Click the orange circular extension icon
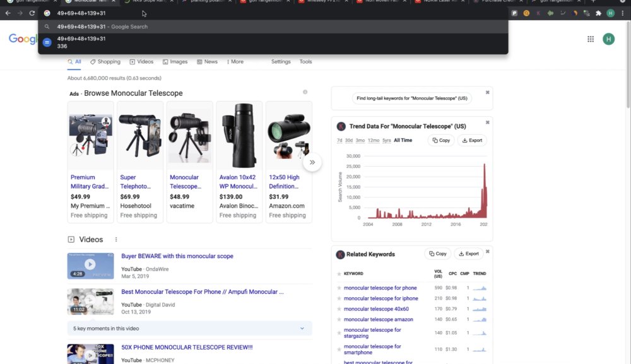This screenshot has width=631, height=364. tap(526, 13)
